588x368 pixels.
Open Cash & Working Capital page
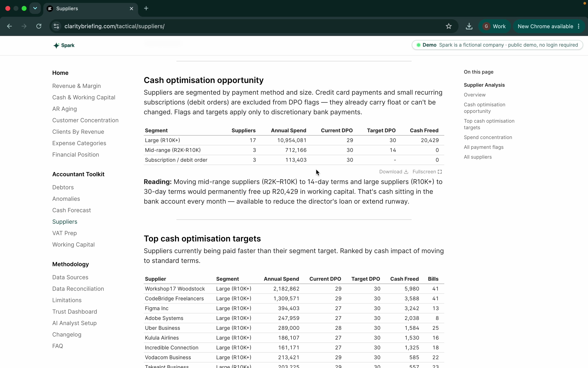(x=84, y=97)
